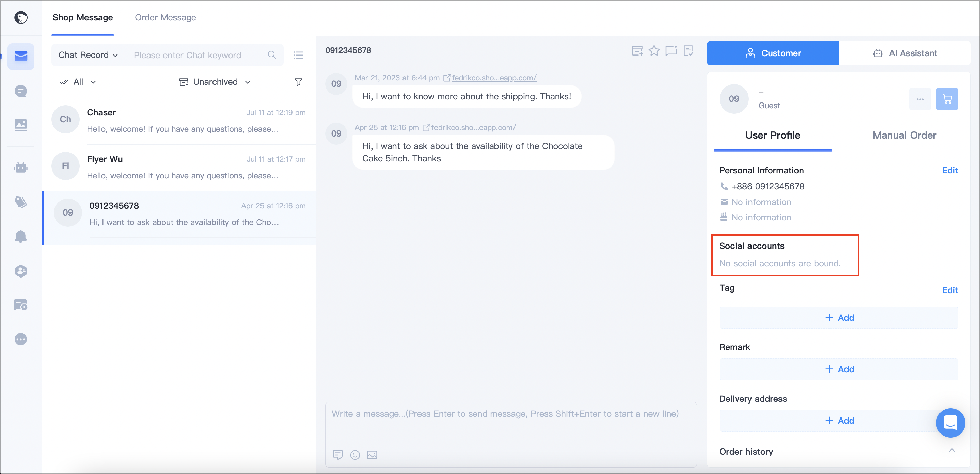
Task: Open the All read-status dropdown
Action: (x=78, y=82)
